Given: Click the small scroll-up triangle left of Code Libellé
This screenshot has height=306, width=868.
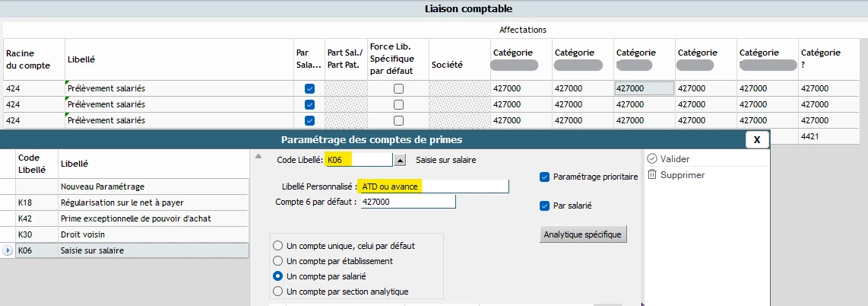Looking at the screenshot, I should pos(258,156).
